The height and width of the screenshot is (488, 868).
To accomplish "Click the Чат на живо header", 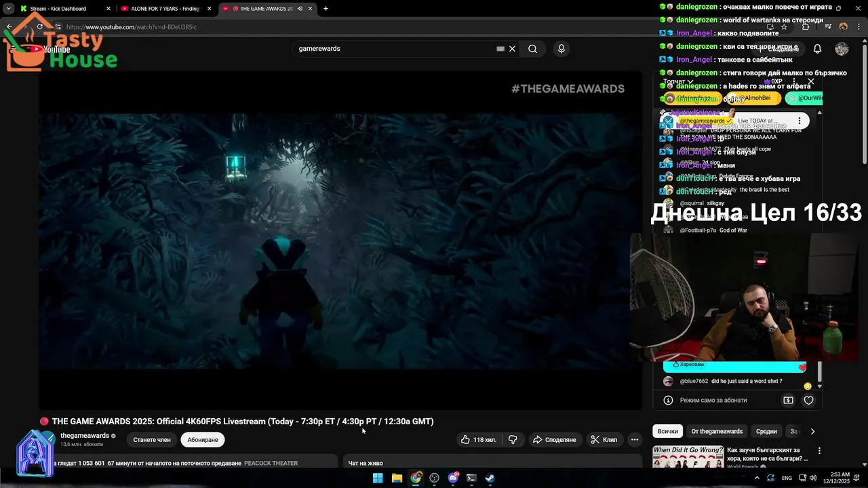I will pos(366,463).
